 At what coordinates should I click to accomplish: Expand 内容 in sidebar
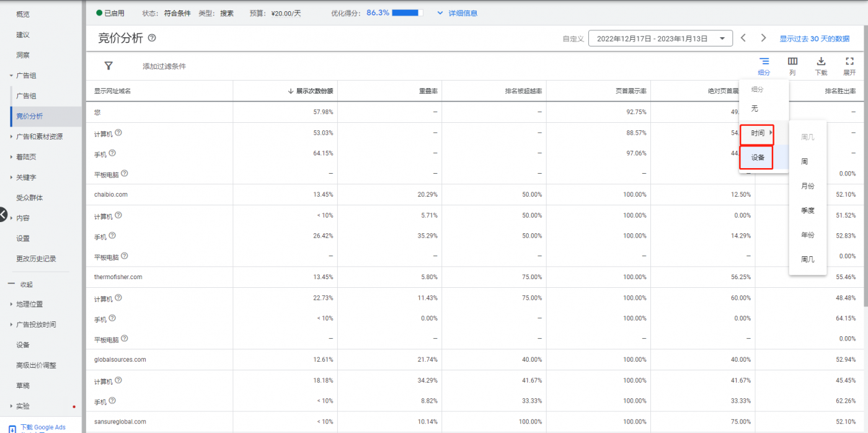[x=11, y=218]
